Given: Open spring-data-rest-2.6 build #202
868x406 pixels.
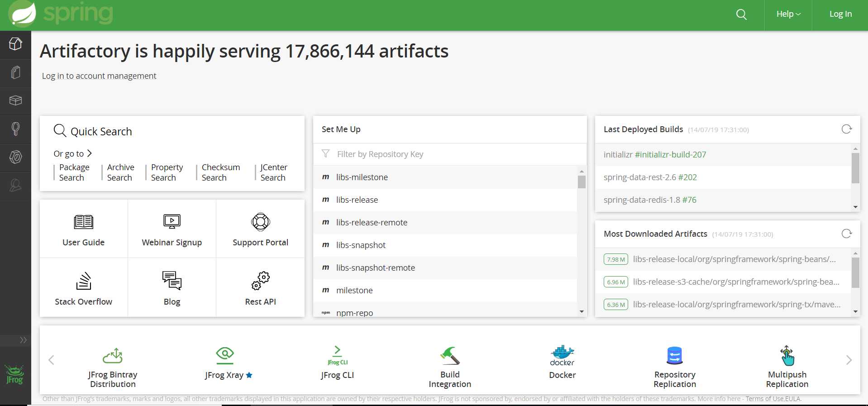Looking at the screenshot, I should pos(687,177).
